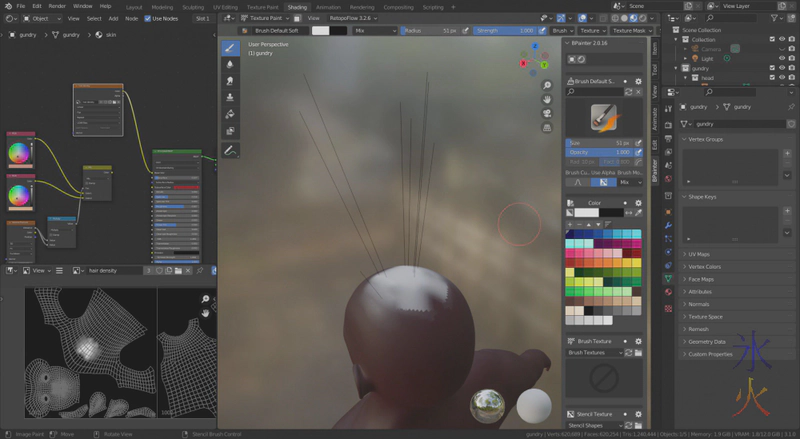Open the node editor Node menu
Screen dimensions: 800x439
[132, 18]
